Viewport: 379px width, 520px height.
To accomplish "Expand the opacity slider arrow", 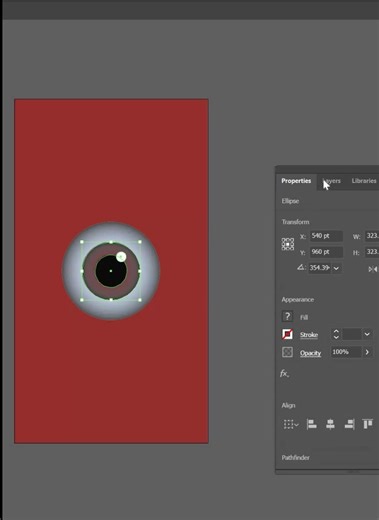I will 367,352.
